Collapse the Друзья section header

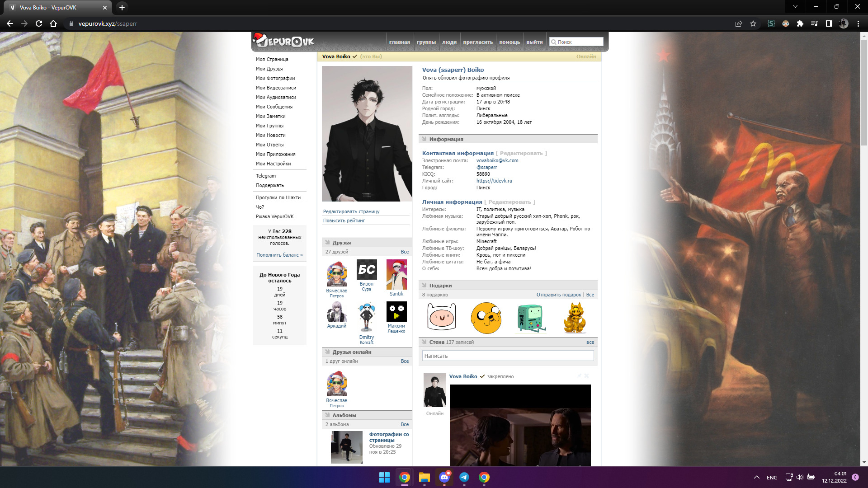click(x=367, y=243)
